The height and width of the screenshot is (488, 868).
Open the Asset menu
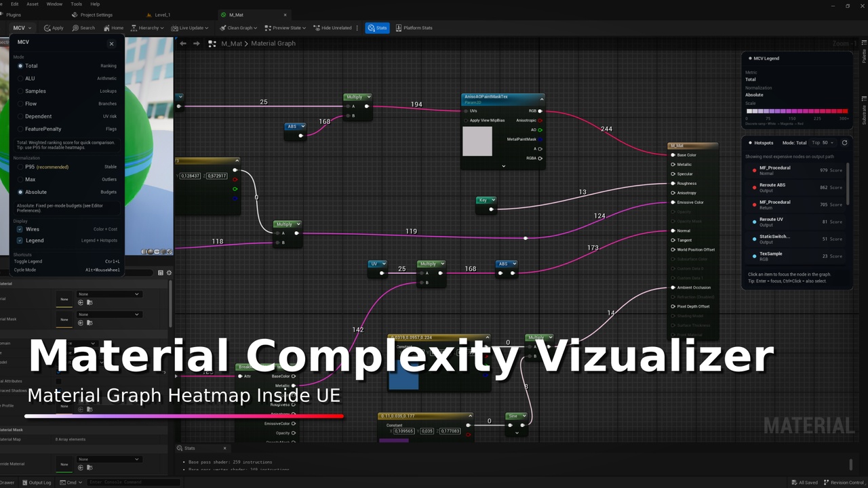pyautogui.click(x=33, y=4)
